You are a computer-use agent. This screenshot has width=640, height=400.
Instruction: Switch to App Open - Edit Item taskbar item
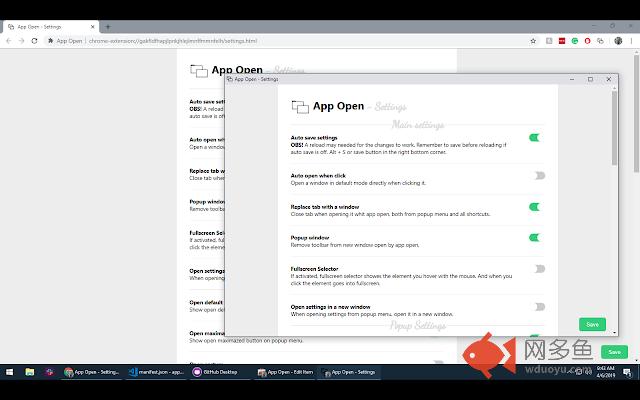click(285, 372)
